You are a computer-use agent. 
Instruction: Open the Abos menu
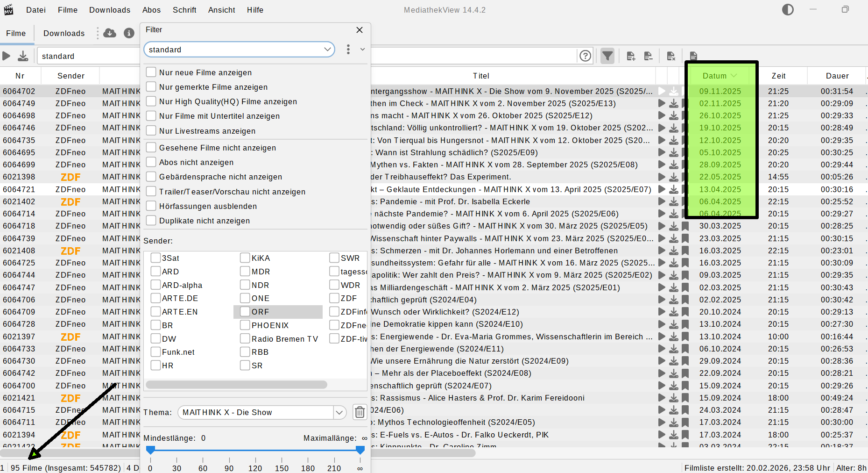point(151,10)
